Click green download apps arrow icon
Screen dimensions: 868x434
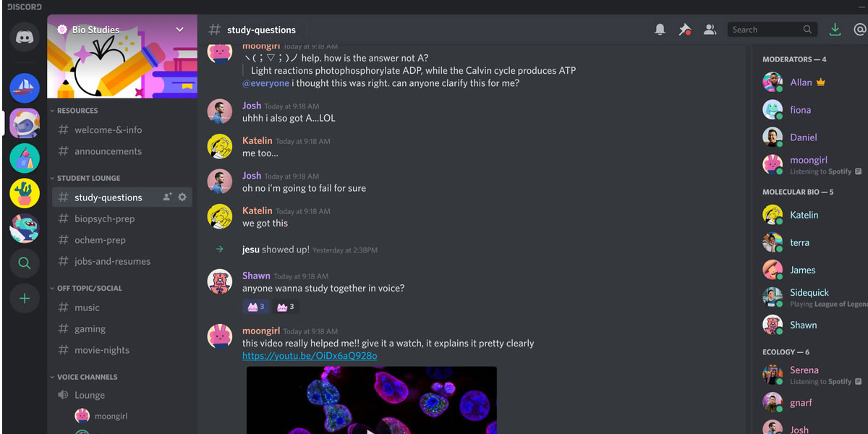pos(835,30)
